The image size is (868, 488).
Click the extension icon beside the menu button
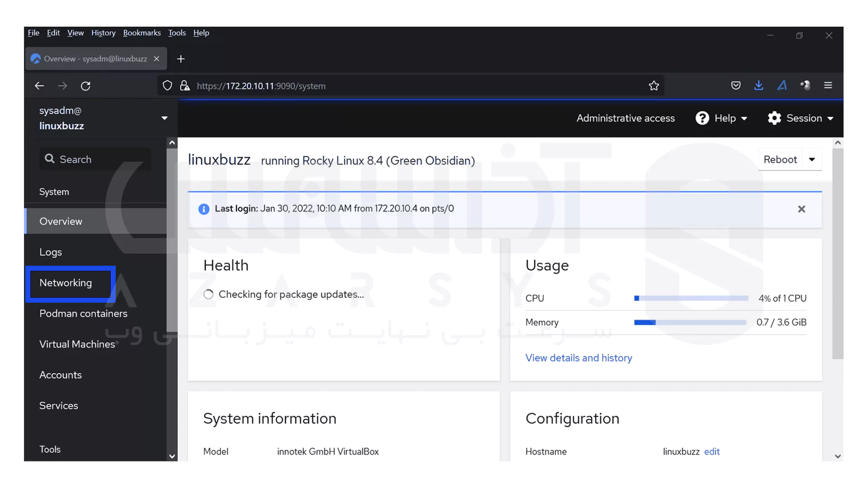point(805,85)
